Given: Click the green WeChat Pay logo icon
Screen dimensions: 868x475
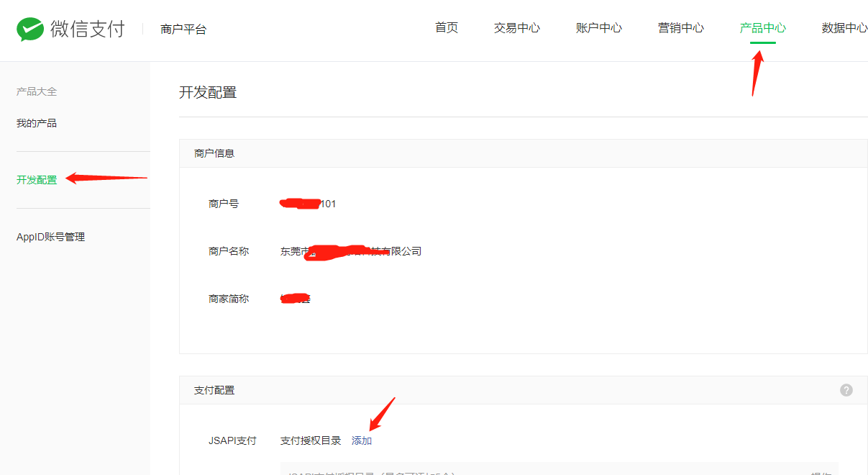Looking at the screenshot, I should [x=30, y=29].
